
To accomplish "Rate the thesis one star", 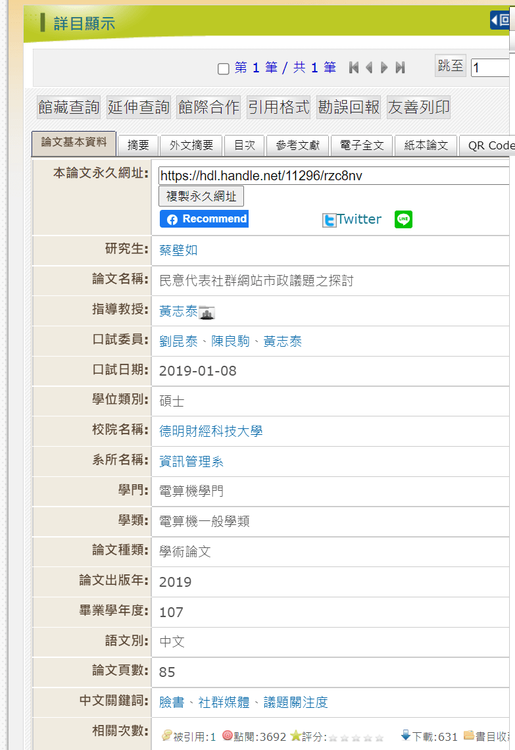I will [x=333, y=738].
